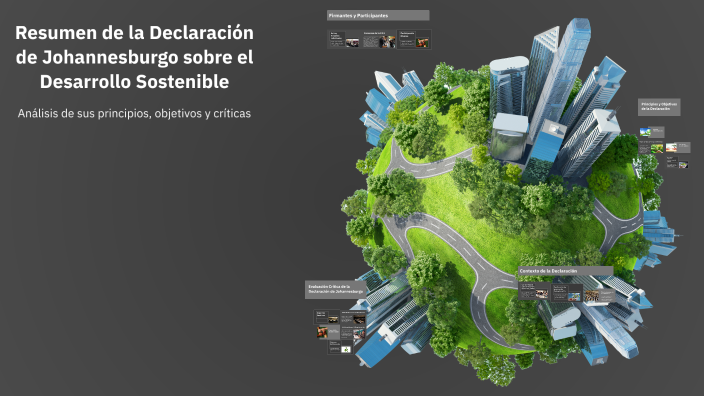The height and width of the screenshot is (396, 704).
Task: Open Principios slide with green vegetables image
Action: point(651,147)
